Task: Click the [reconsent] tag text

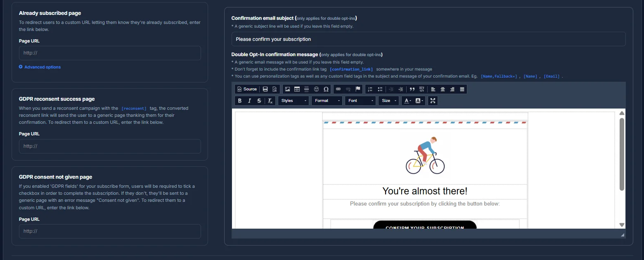Action: [x=134, y=108]
